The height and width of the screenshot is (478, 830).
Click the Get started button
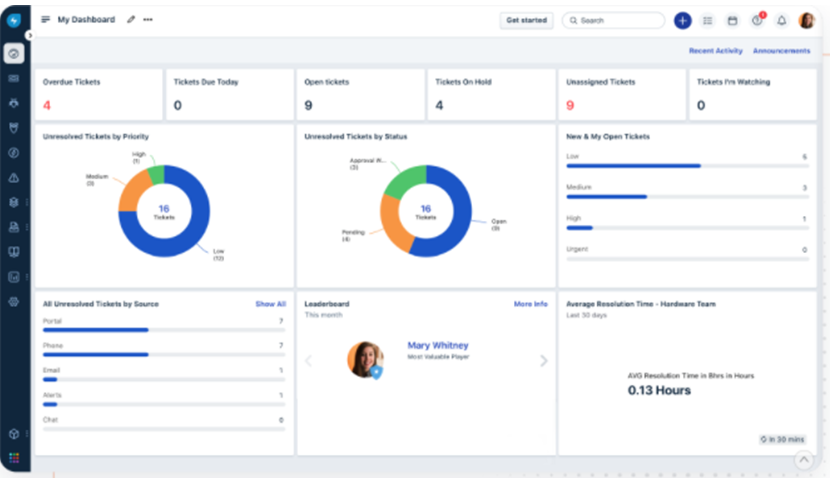[x=526, y=20]
